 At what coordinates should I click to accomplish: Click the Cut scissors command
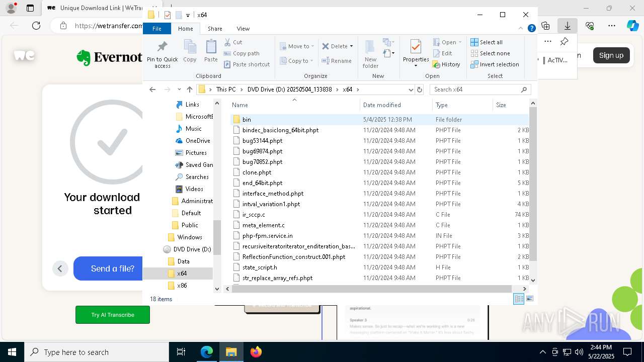(x=233, y=42)
